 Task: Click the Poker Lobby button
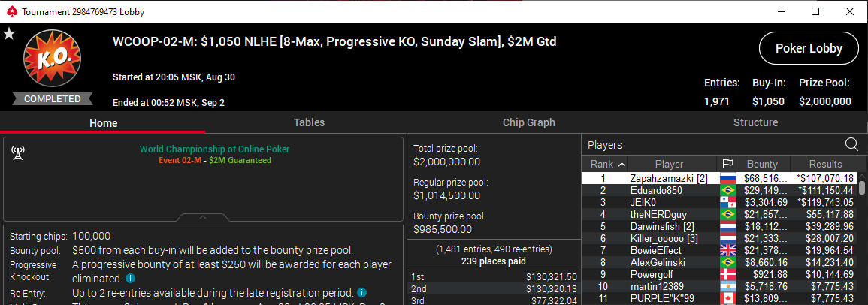point(809,48)
